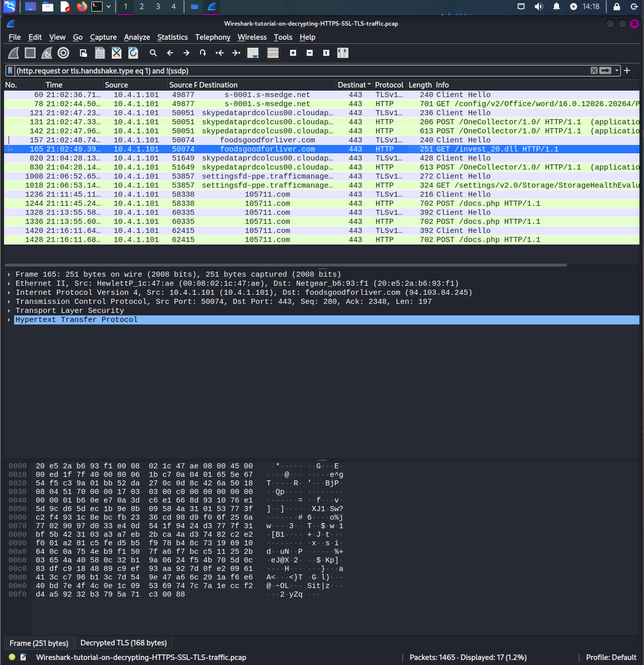
Task: Open the Capture menu
Action: (103, 37)
